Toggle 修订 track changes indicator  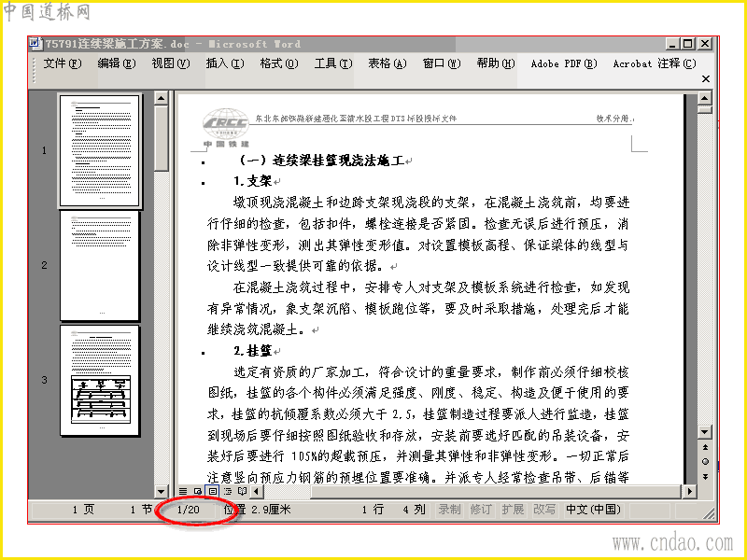point(481,510)
